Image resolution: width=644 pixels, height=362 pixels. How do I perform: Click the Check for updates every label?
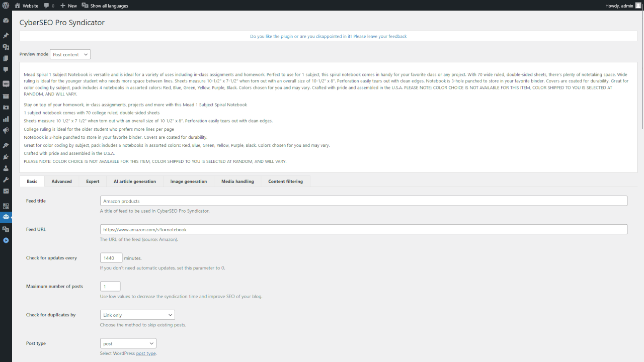[x=51, y=258]
